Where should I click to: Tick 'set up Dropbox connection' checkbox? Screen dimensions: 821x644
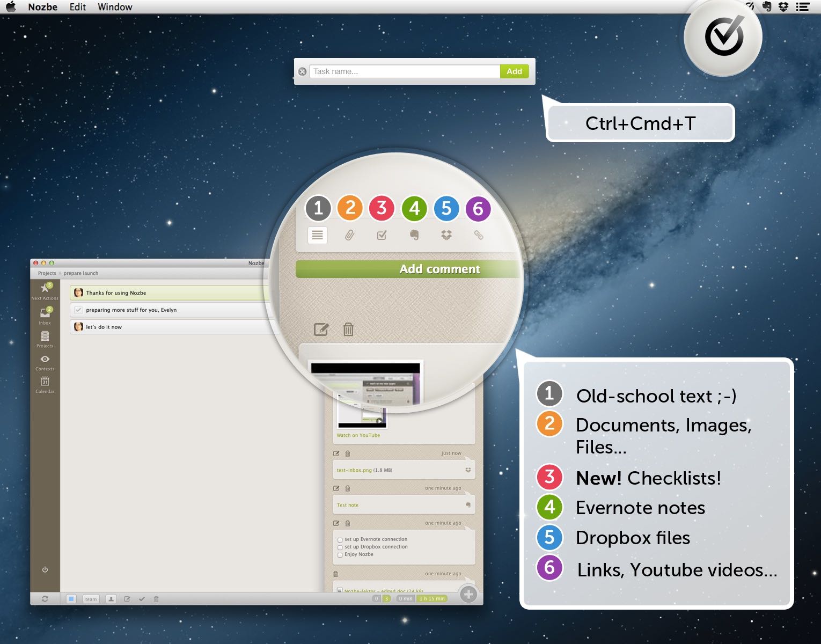[340, 547]
